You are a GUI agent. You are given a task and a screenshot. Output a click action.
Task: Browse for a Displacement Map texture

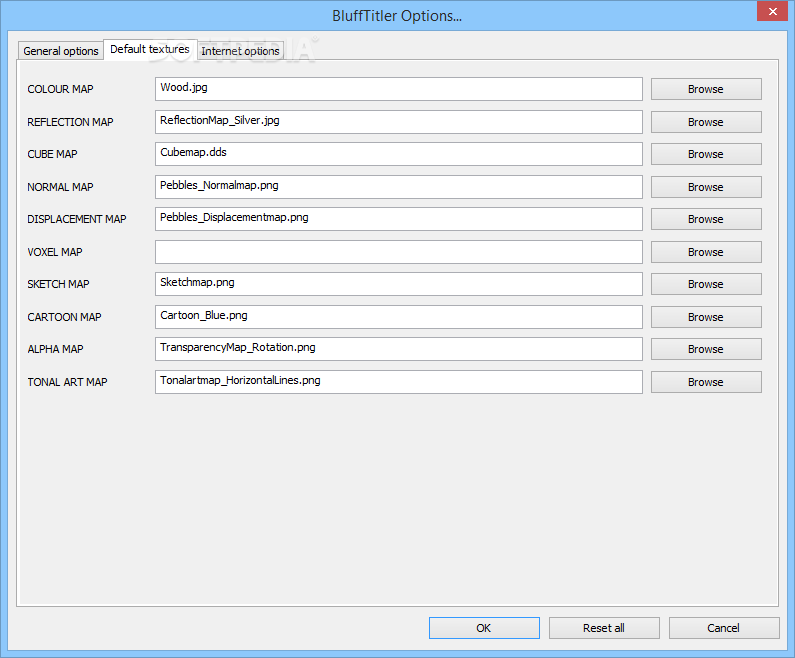[706, 219]
